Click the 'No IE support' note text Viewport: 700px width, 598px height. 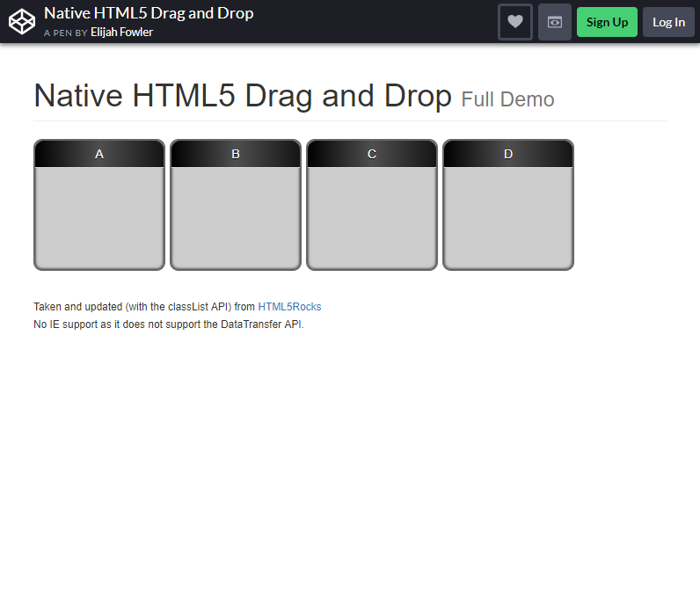tap(169, 325)
